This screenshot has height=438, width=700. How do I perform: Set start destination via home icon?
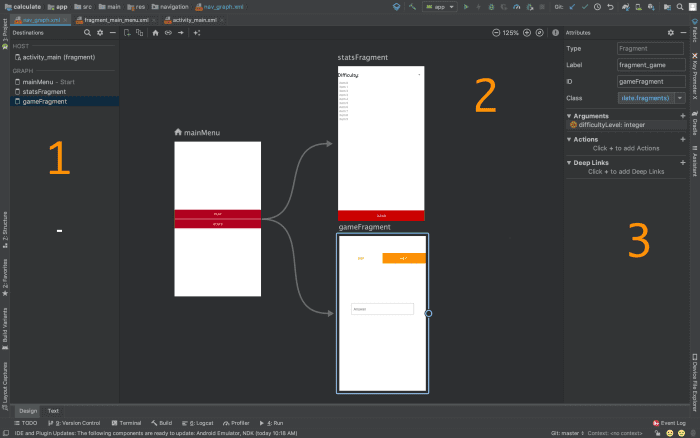tap(155, 33)
